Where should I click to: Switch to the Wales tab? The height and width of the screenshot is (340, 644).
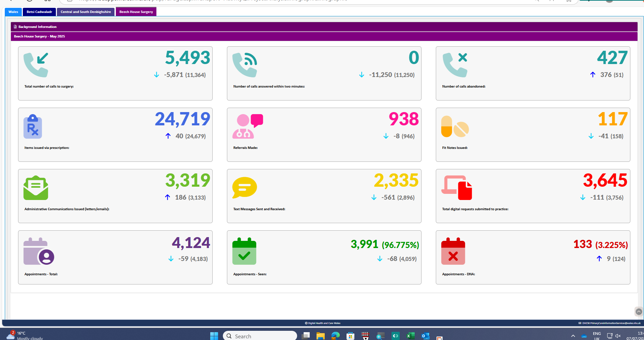click(x=13, y=12)
